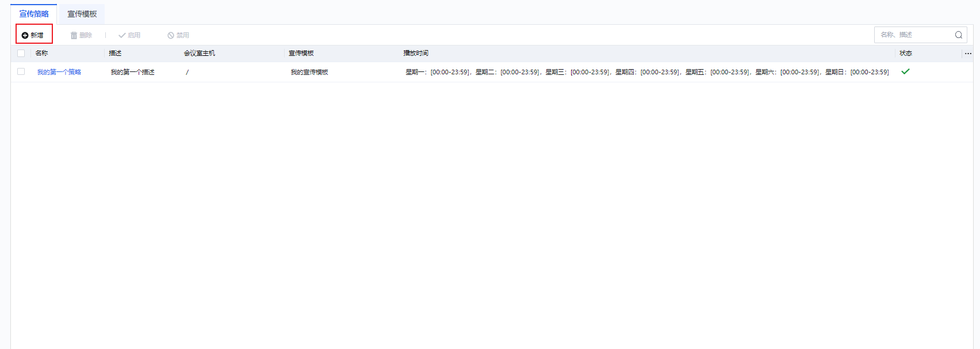Click the 描述 column header

(115, 53)
